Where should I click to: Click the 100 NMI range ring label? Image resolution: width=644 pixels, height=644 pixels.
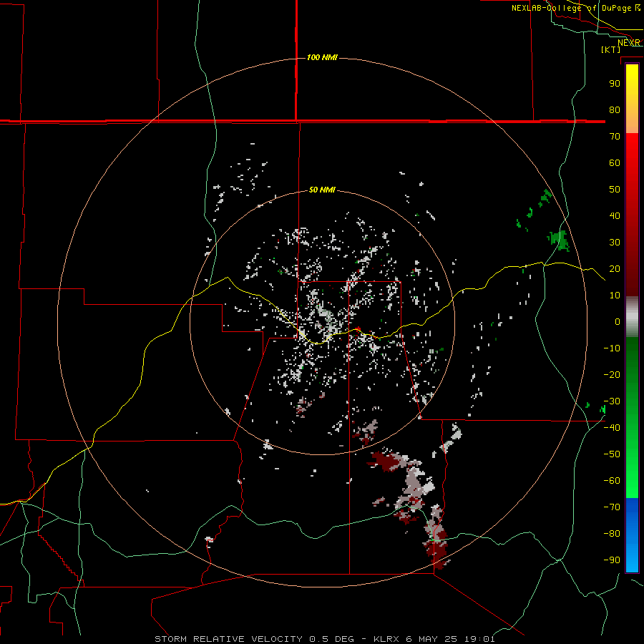(322, 57)
